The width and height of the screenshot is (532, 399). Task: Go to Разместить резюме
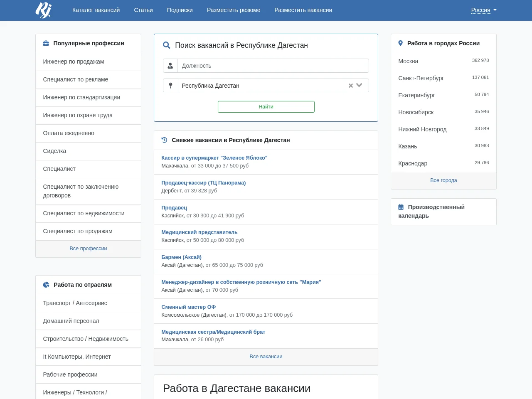coord(234,10)
